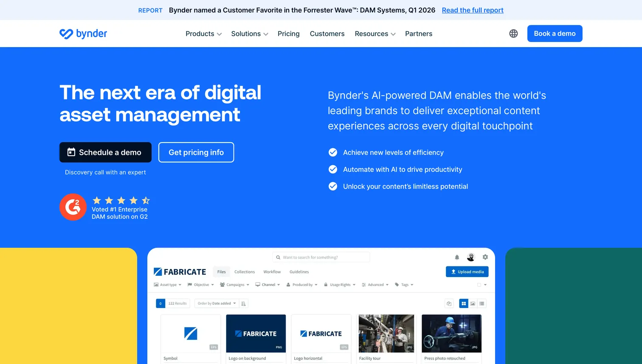The image size is (642, 364).
Task: Follow the Read the full report link
Action: click(x=473, y=10)
